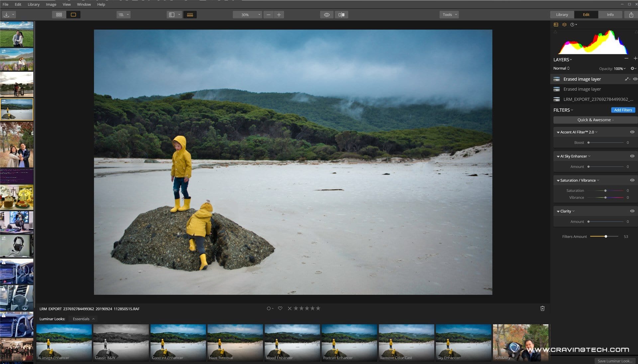Open the Normal blend mode dropdown
638x364 pixels.
[561, 68]
